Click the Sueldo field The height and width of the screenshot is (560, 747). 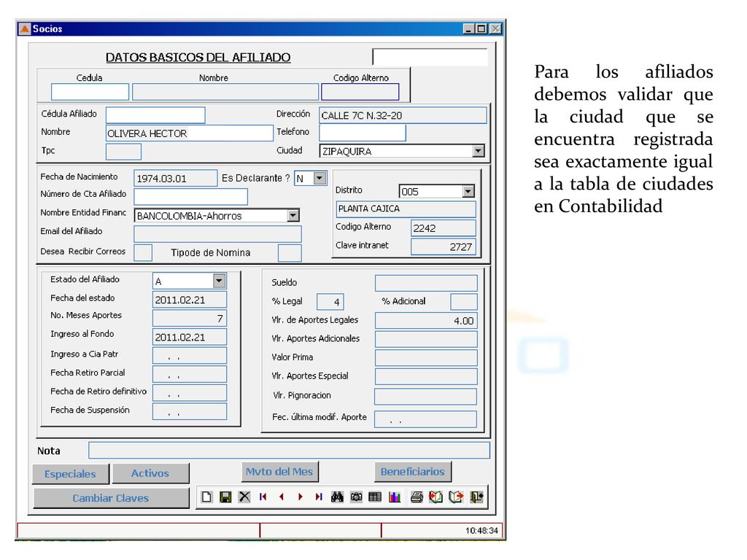pos(426,283)
